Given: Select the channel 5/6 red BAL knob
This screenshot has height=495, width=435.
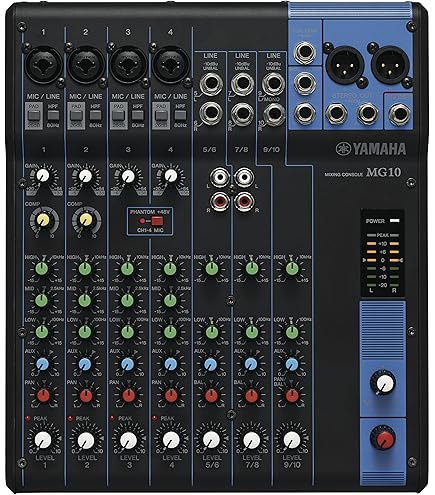Looking at the screenshot, I should click(x=211, y=396).
